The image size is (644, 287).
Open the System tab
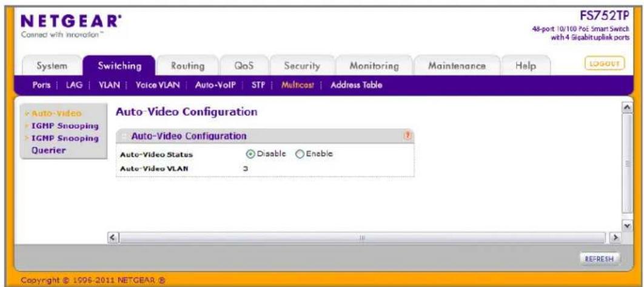click(x=52, y=66)
